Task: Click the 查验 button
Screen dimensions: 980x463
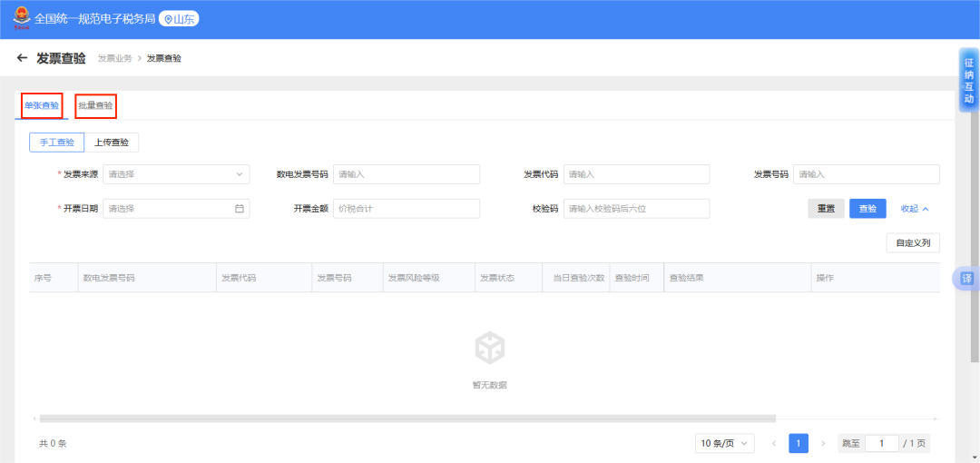Action: 867,209
